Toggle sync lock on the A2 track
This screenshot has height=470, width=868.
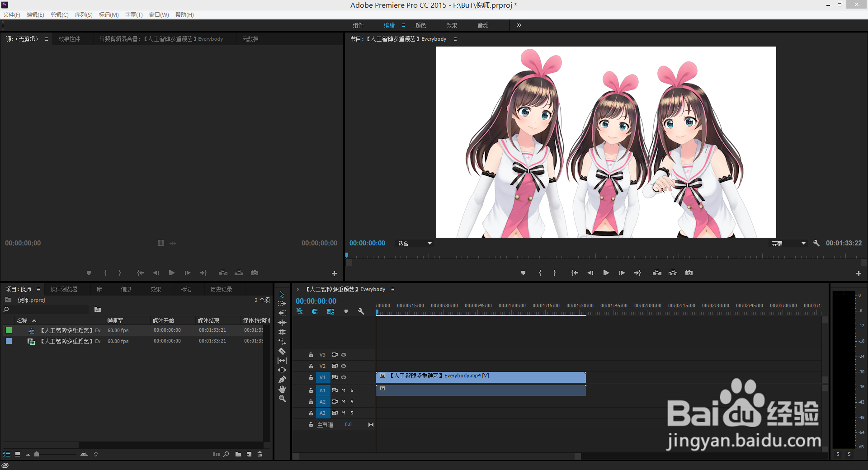pos(335,402)
